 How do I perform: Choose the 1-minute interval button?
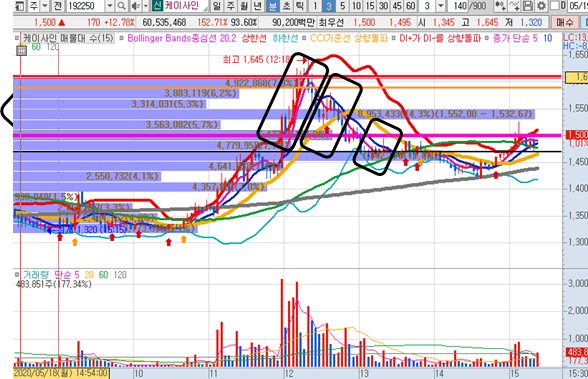point(315,6)
